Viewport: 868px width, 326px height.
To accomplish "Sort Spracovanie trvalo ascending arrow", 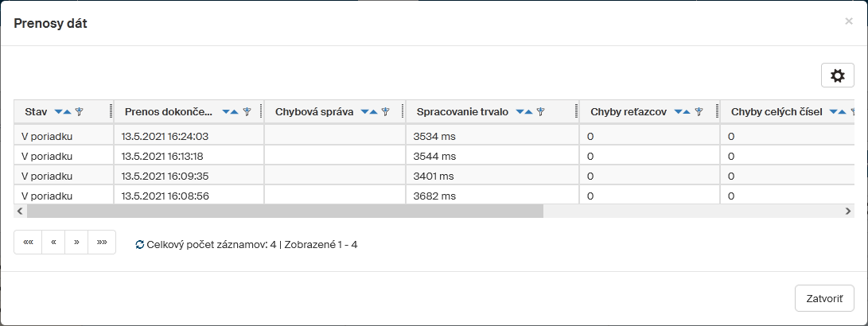I will click(529, 112).
